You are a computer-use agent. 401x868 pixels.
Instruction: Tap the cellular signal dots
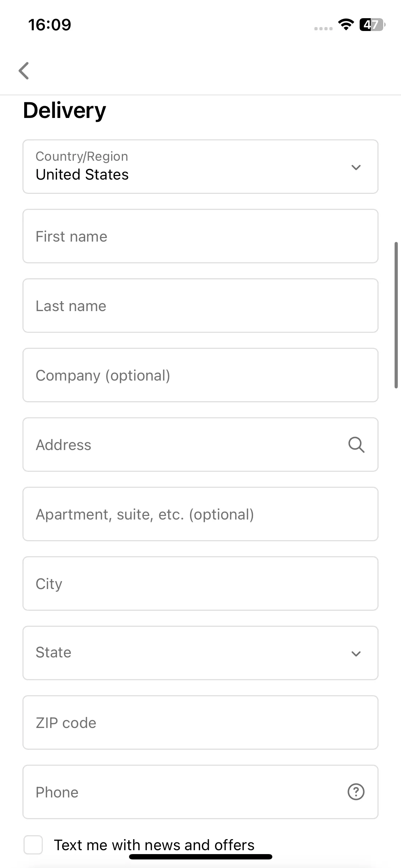click(x=323, y=29)
